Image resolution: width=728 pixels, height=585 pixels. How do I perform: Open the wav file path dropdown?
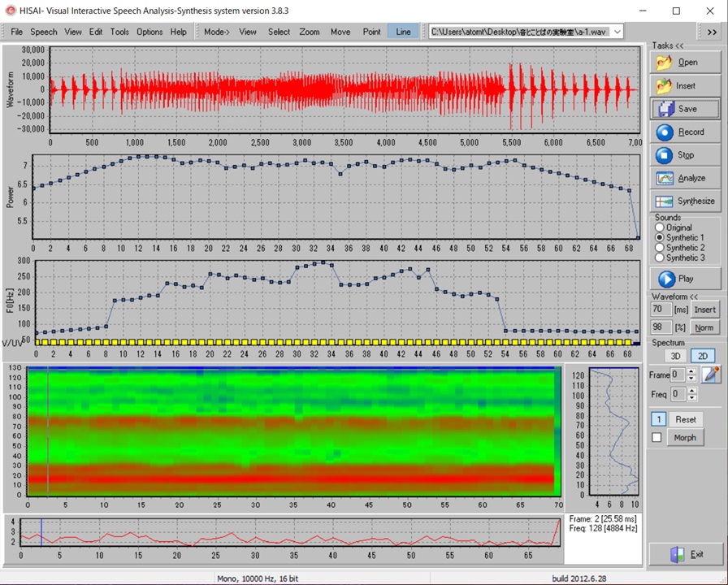pos(617,32)
